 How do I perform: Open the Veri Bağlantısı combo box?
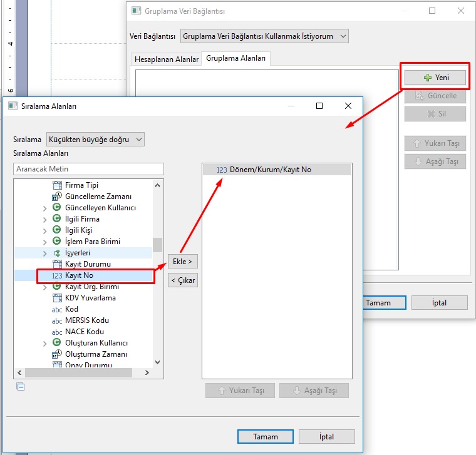coord(264,36)
